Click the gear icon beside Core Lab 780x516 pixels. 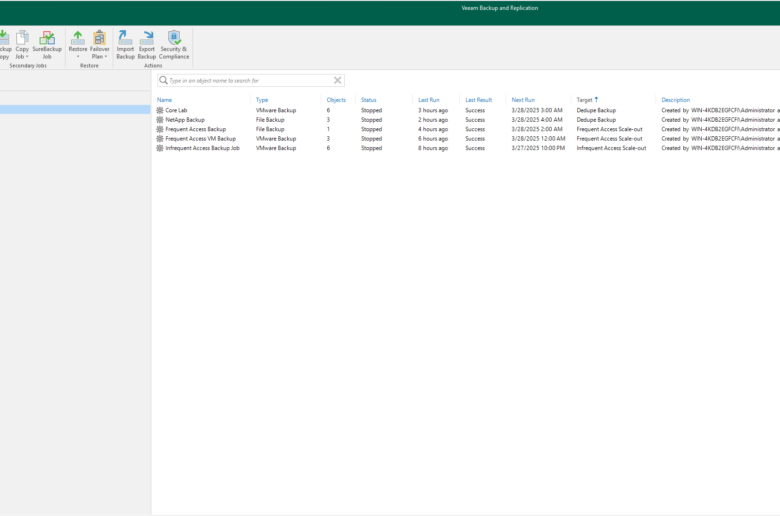coord(160,110)
